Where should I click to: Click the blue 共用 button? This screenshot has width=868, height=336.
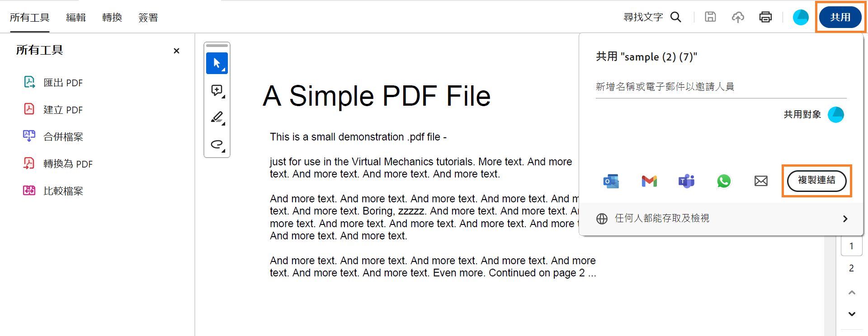point(840,17)
